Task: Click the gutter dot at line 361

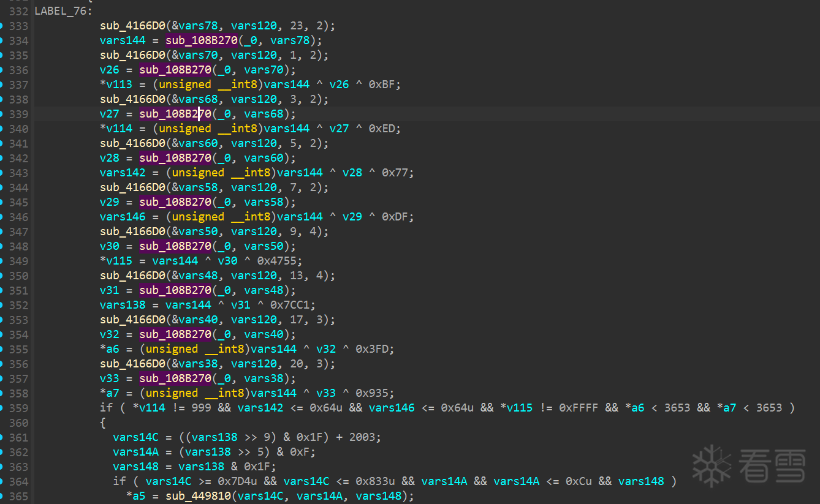Action: [x=2, y=437]
